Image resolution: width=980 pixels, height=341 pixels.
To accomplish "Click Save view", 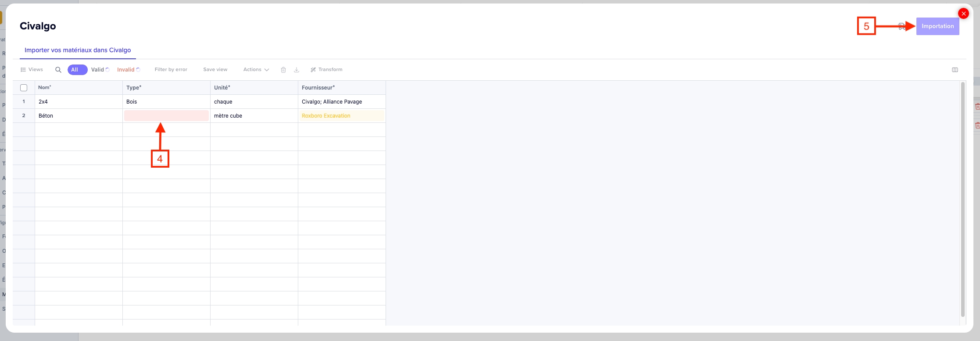I will pyautogui.click(x=215, y=70).
